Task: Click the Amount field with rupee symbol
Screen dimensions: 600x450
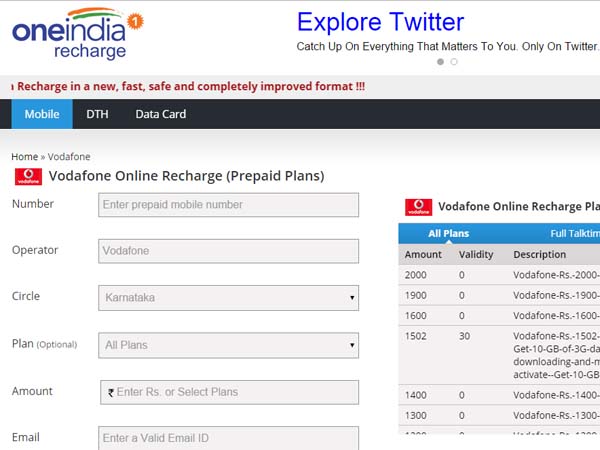Action: [x=229, y=392]
